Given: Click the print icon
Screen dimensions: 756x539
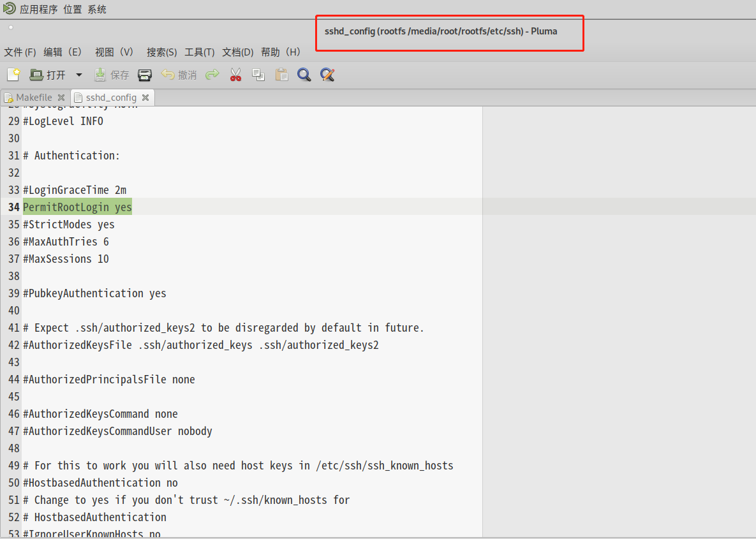Looking at the screenshot, I should (x=145, y=75).
